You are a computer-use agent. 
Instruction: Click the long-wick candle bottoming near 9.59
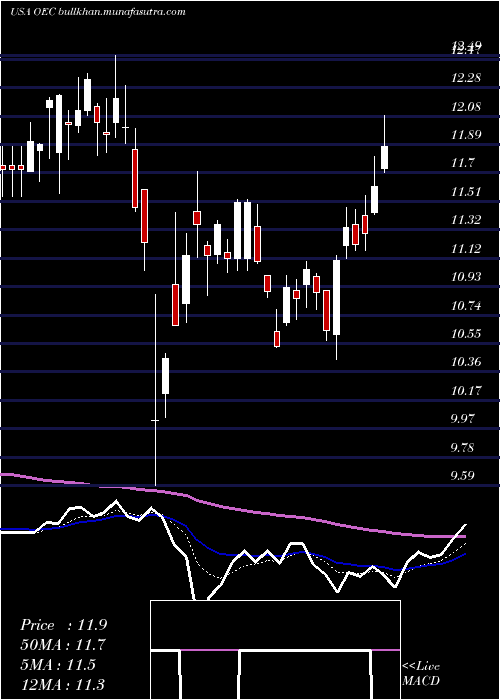point(155,390)
